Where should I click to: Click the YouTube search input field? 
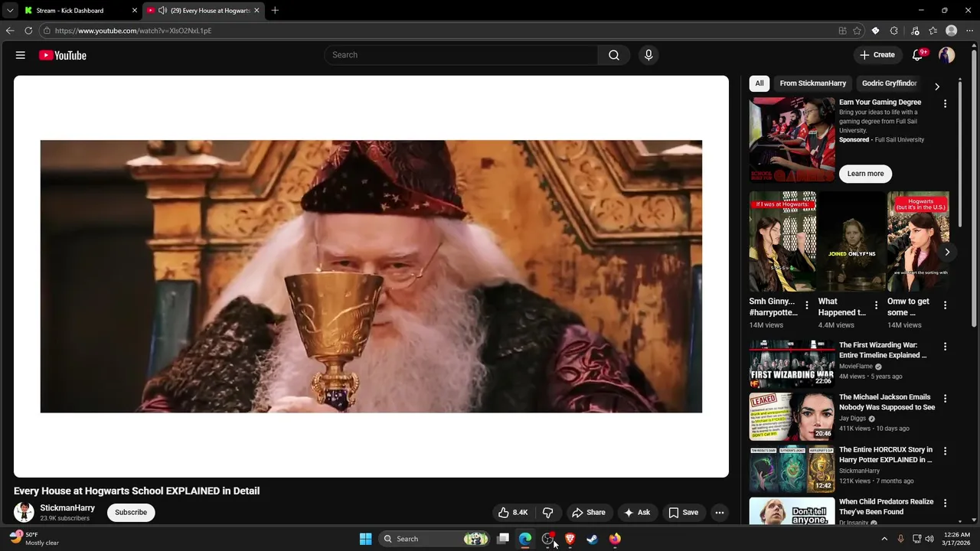tap(461, 55)
